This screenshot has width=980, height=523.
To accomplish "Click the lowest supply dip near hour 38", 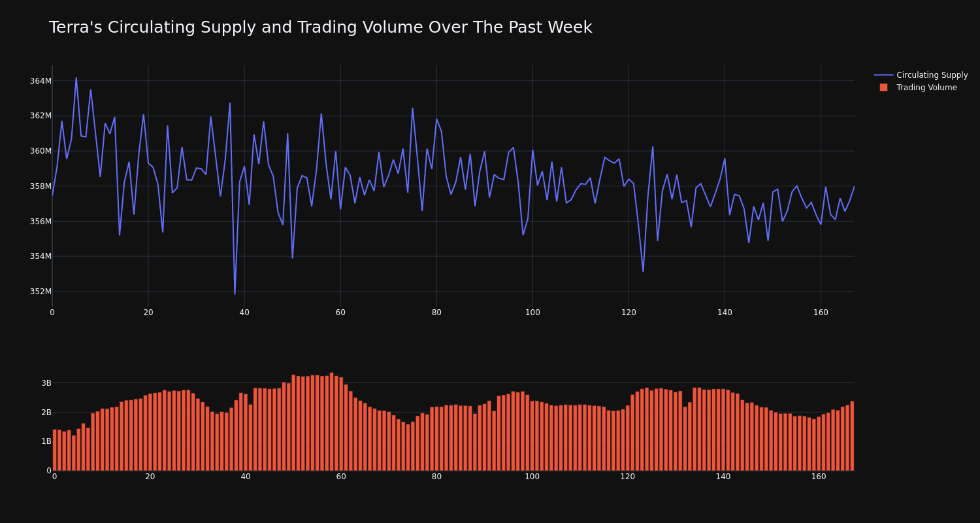I will [235, 294].
